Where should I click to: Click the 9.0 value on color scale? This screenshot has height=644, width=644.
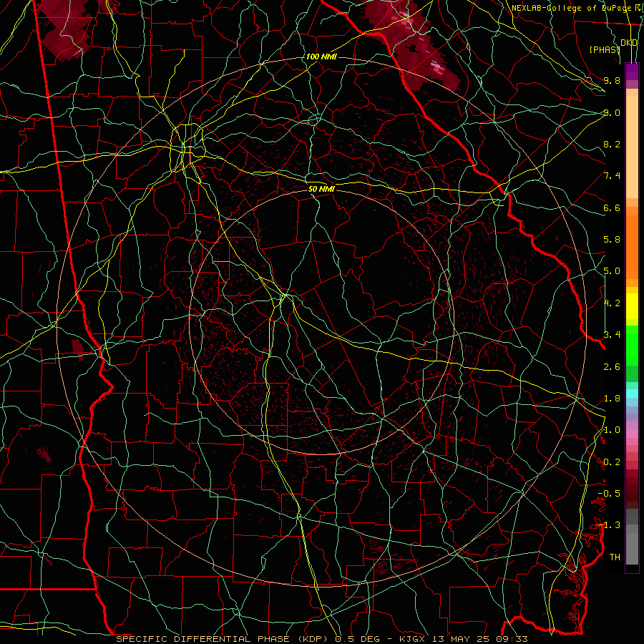pos(612,112)
